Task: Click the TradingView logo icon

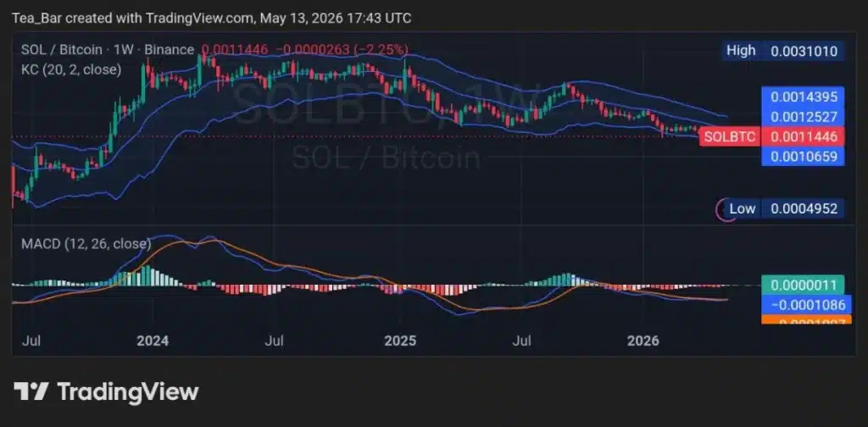Action: 32,391
